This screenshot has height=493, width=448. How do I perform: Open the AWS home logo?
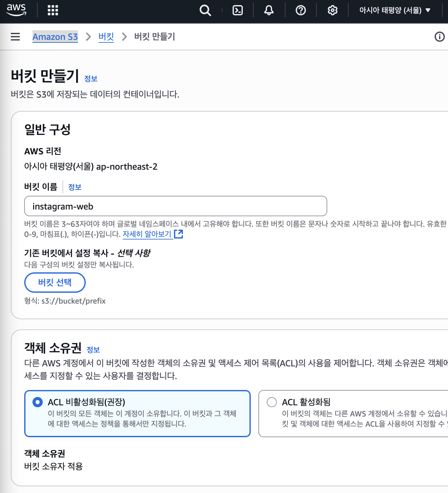[x=17, y=10]
